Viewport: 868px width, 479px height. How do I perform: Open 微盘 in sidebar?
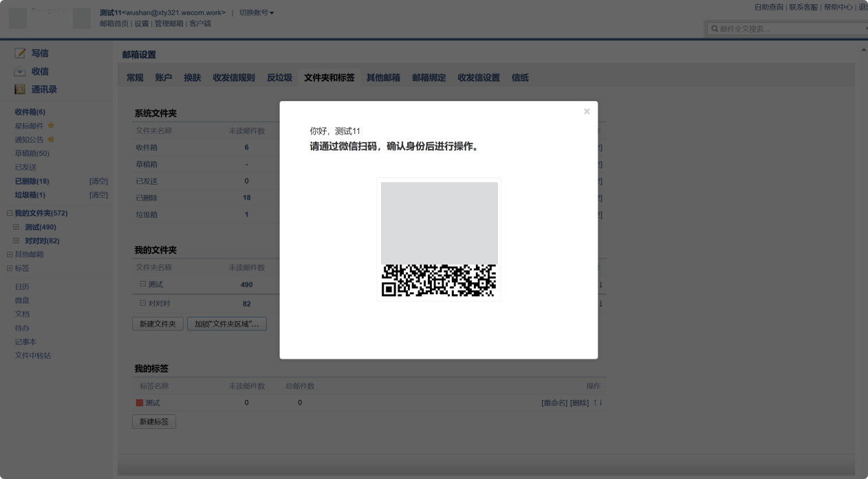(22, 300)
